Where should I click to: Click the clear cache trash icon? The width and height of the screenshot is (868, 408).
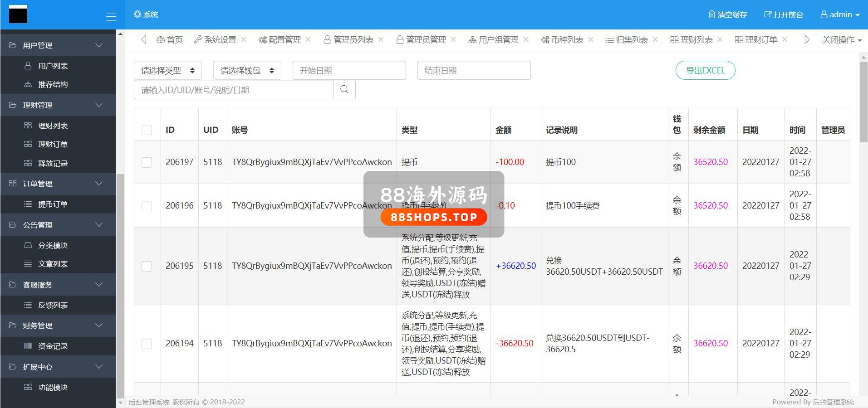711,15
